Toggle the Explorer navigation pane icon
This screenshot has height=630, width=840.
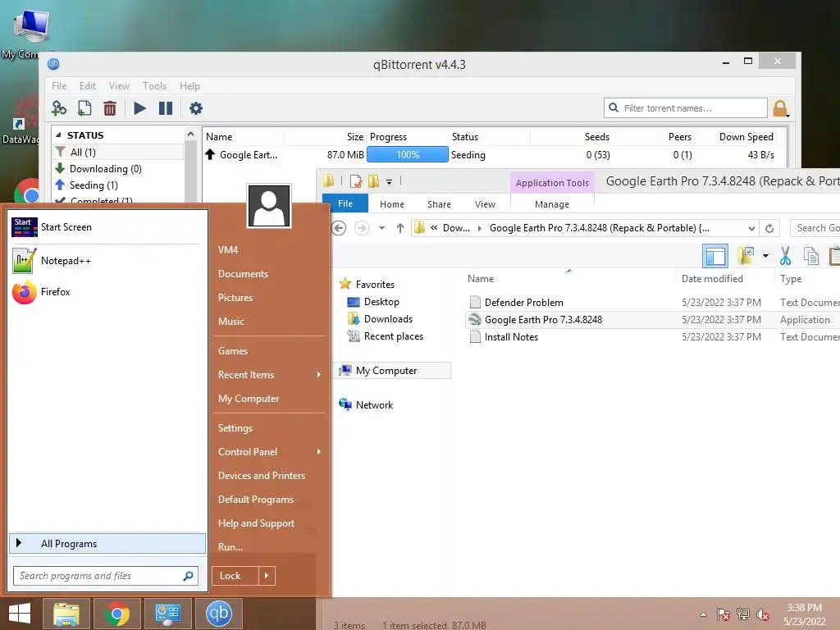click(715, 256)
